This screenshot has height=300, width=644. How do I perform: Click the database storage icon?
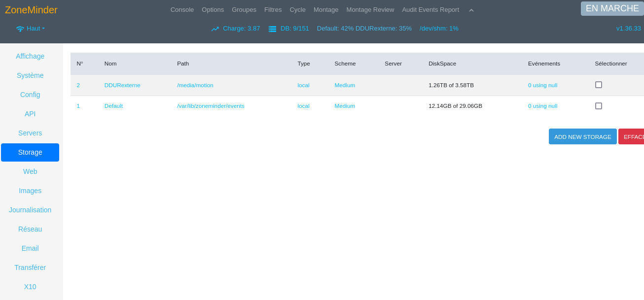[272, 29]
